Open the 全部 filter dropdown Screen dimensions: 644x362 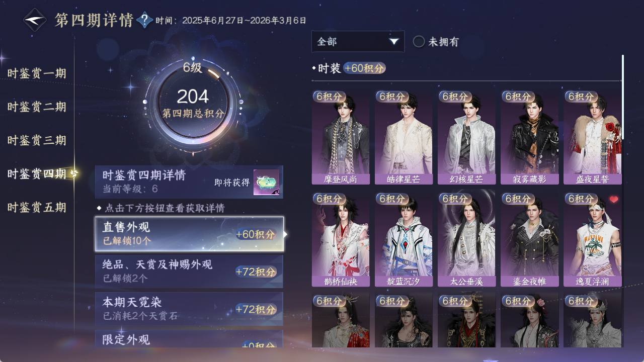click(x=358, y=41)
